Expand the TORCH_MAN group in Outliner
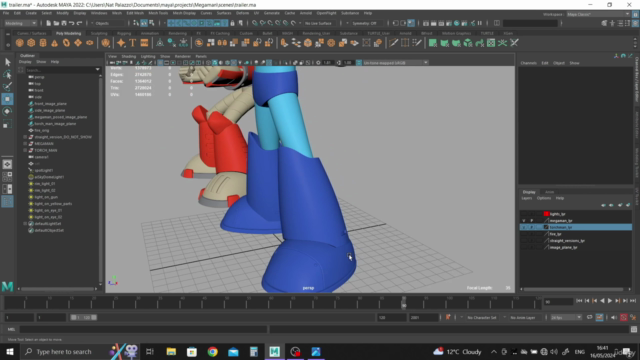Viewport: 640px width, 360px height. [x=25, y=150]
